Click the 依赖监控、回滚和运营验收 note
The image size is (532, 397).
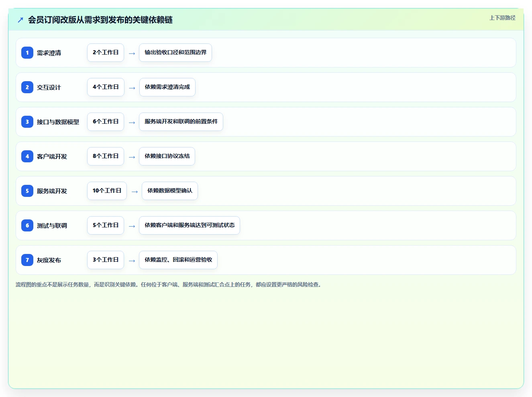[x=178, y=260]
